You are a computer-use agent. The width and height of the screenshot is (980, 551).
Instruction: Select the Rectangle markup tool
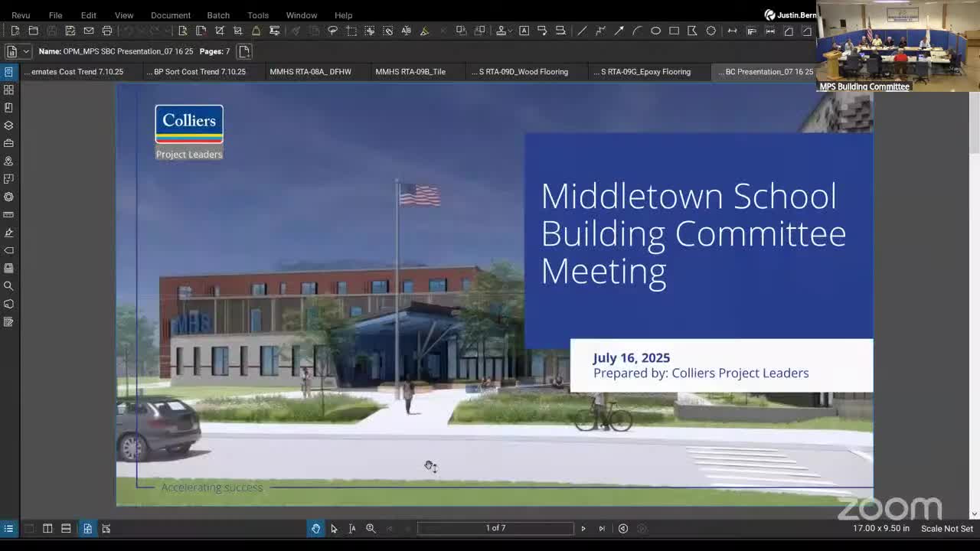[674, 31]
